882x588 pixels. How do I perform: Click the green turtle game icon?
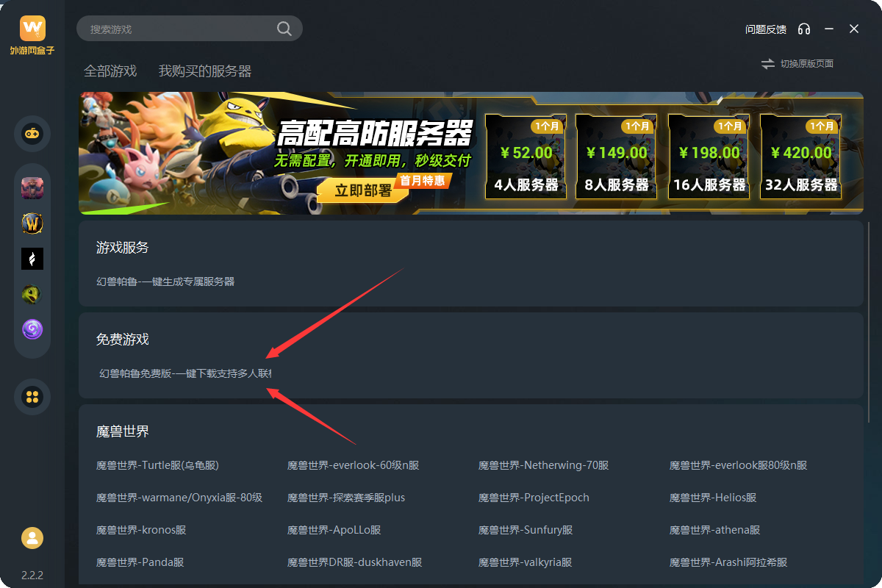32,294
